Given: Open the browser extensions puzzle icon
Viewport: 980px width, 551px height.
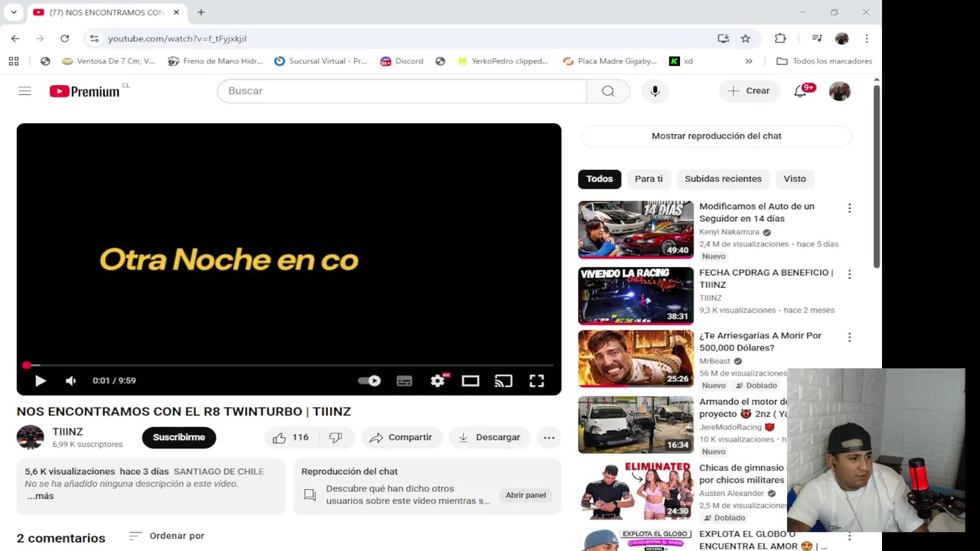Looking at the screenshot, I should (780, 38).
